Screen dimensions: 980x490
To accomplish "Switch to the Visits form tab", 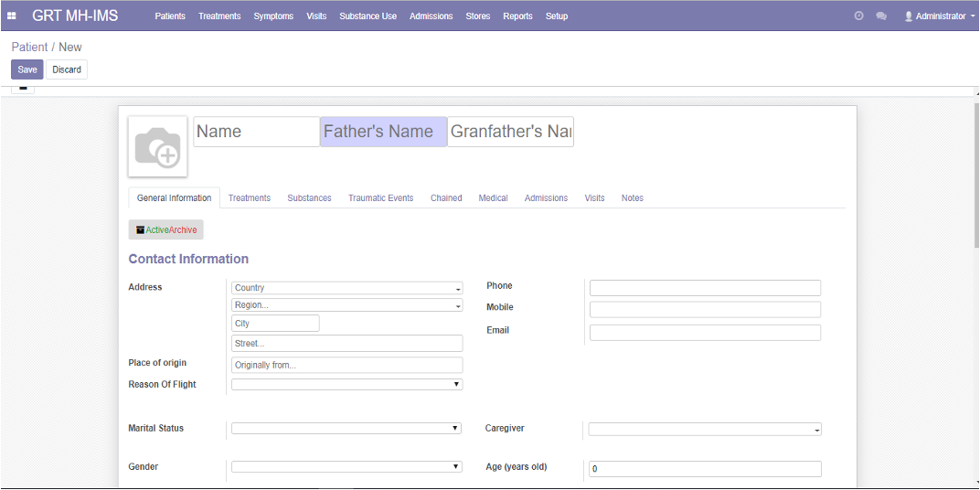I will tap(594, 198).
